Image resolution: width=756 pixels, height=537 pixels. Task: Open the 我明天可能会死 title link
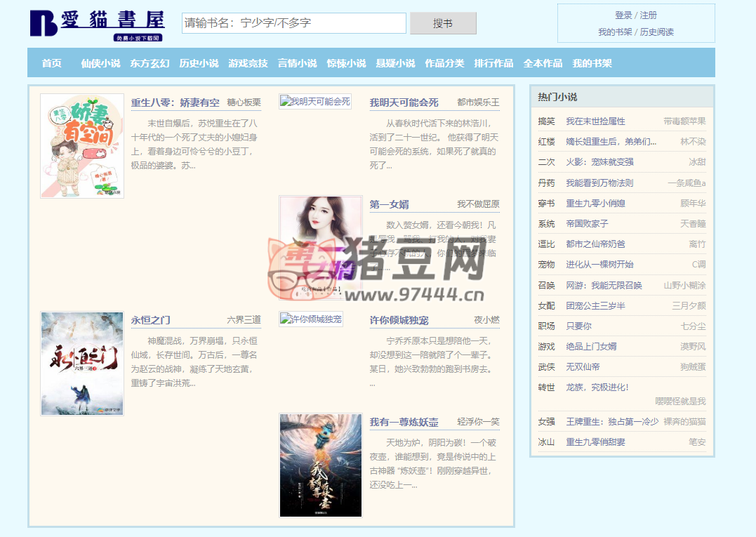404,102
